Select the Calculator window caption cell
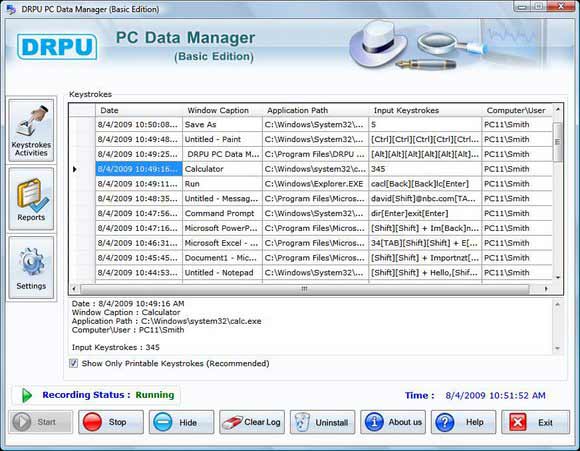 (x=222, y=169)
